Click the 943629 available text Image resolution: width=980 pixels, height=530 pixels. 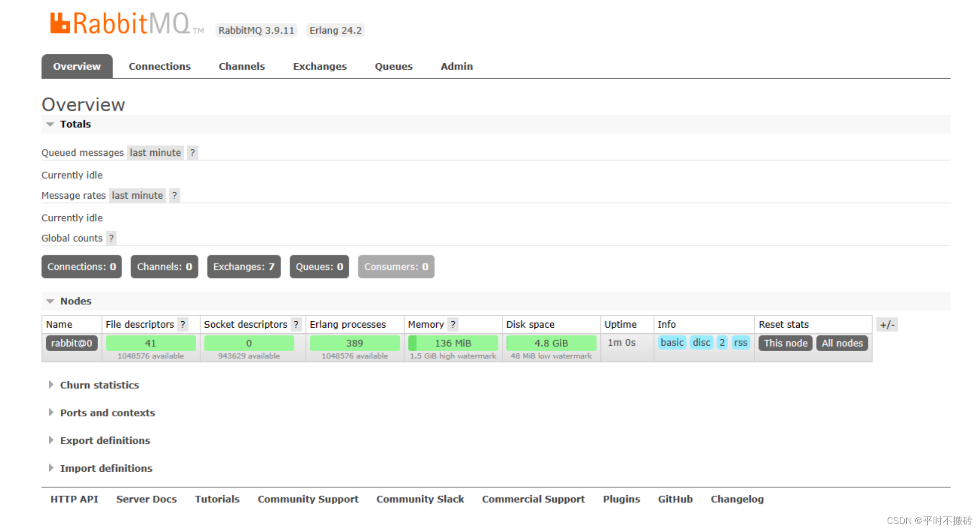249,356
